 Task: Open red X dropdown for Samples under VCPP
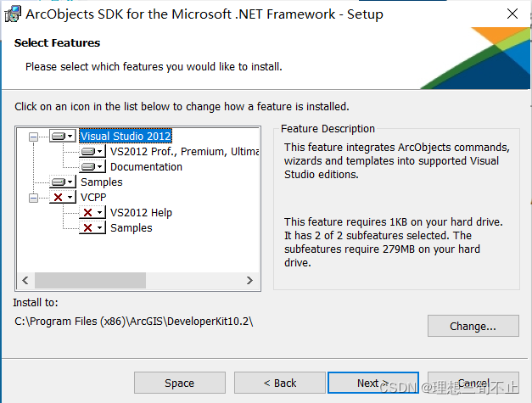click(x=92, y=227)
